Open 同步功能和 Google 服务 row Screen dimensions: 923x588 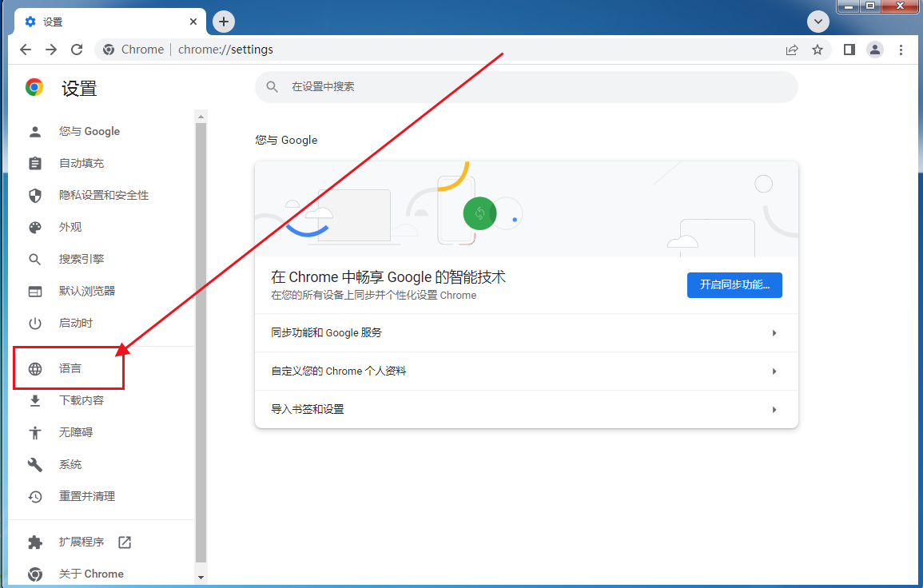527,333
